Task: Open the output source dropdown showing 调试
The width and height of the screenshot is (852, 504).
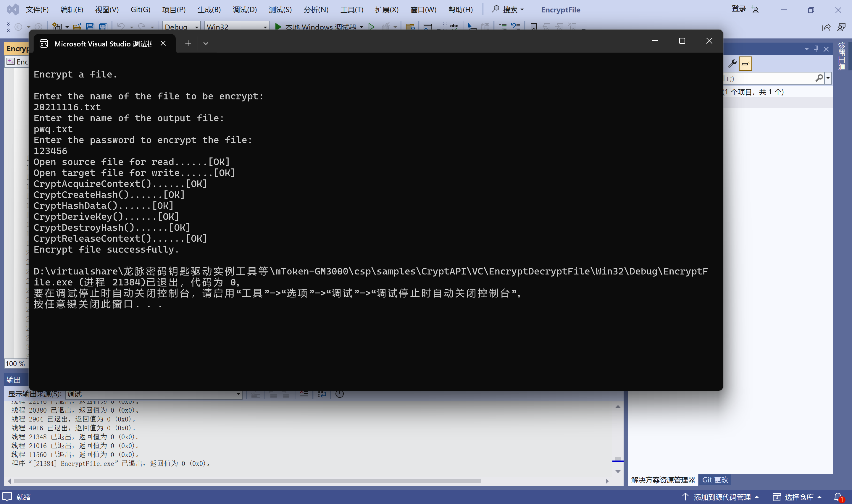Action: [238, 394]
